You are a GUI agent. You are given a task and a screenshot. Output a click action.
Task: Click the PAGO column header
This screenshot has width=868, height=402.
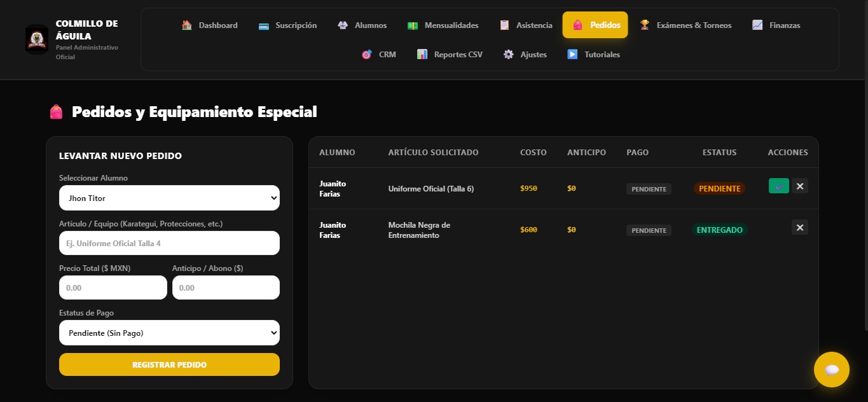click(637, 153)
